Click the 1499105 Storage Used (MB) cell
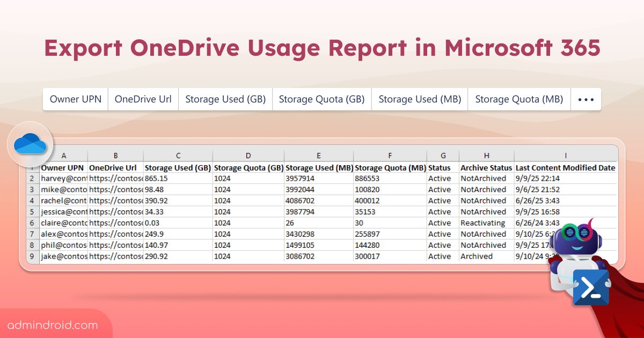This screenshot has height=338, width=644. pos(319,245)
